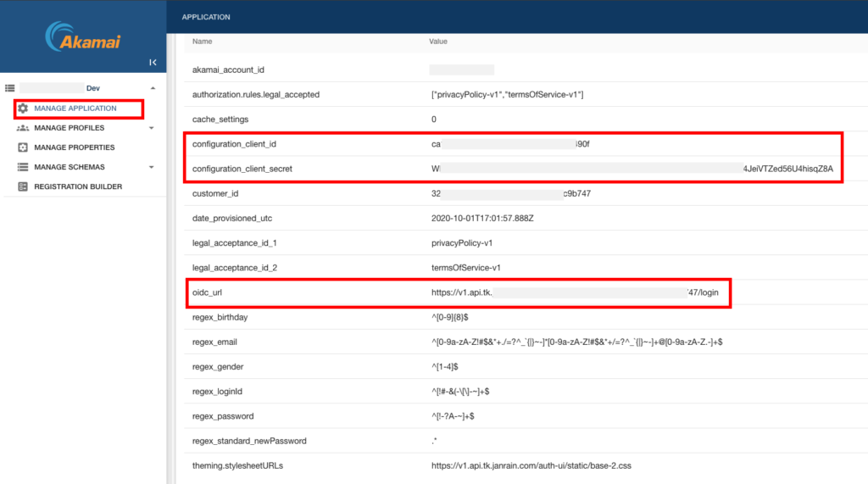Click the Manage Properties icon
868x484 pixels.
pyautogui.click(x=23, y=147)
